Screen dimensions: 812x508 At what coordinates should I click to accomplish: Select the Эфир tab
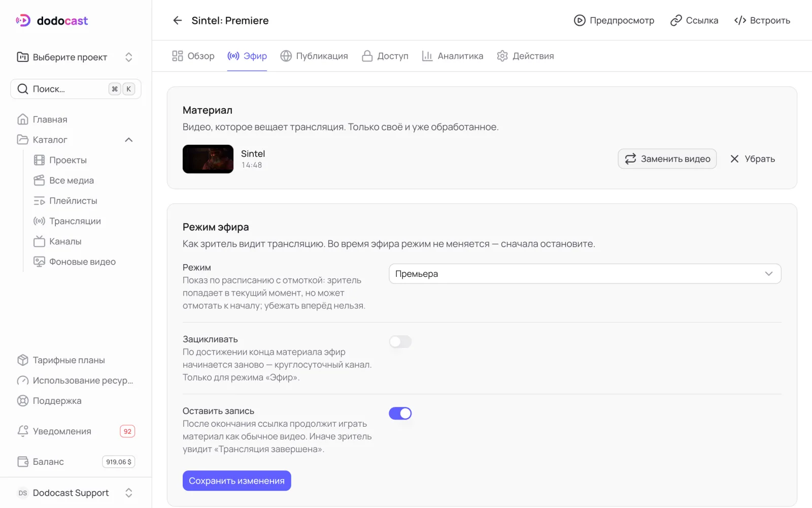click(247, 56)
